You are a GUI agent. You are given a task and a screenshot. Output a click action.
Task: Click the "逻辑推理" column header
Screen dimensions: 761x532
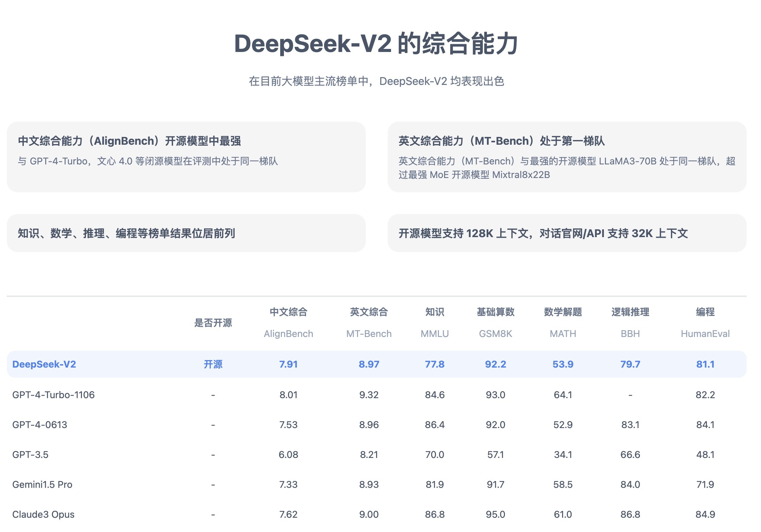click(630, 312)
